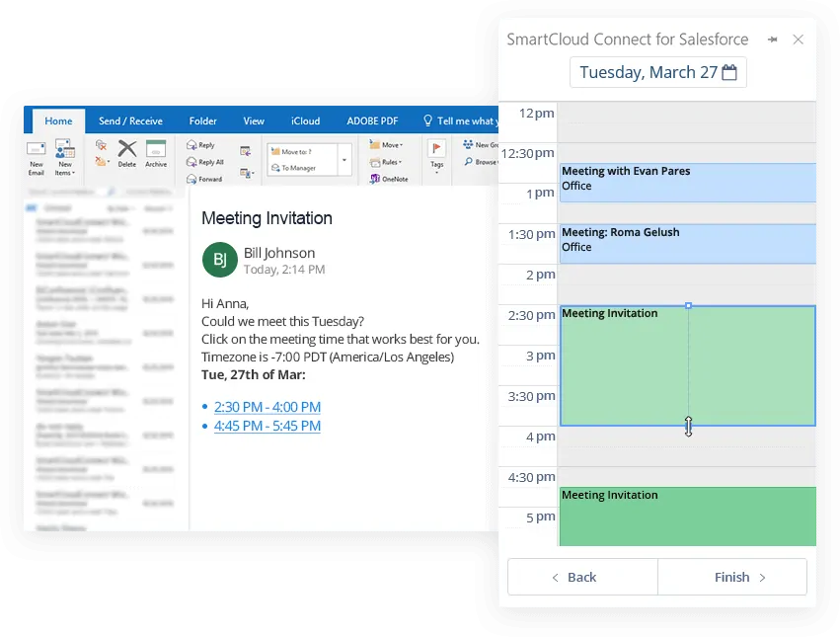Click the Ignore conversation icon
Image resolution: width=840 pixels, height=637 pixels.
[x=101, y=145]
